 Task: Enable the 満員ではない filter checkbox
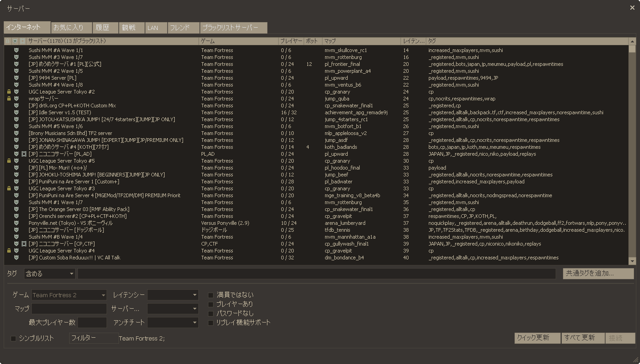tap(211, 295)
